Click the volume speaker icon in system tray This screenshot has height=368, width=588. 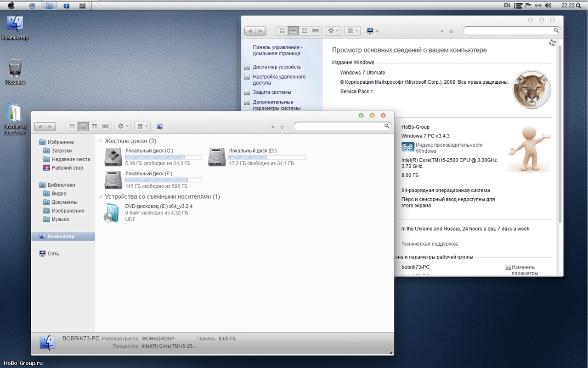(548, 6)
